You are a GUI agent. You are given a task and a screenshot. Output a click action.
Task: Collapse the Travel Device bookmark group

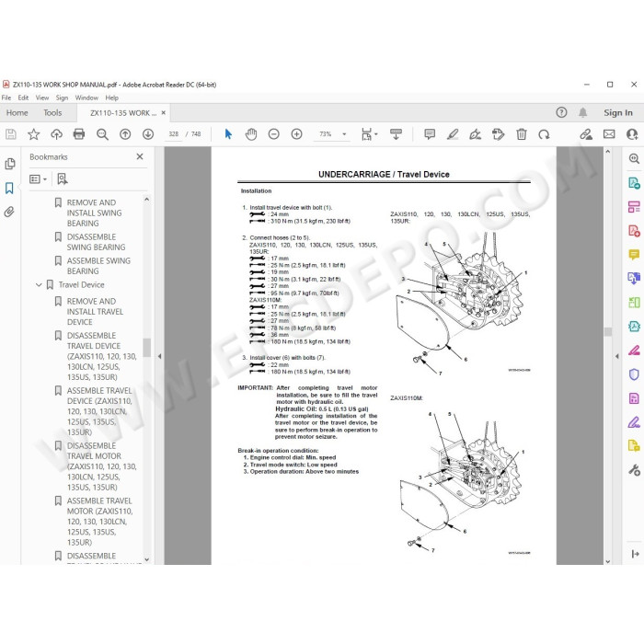(x=39, y=284)
